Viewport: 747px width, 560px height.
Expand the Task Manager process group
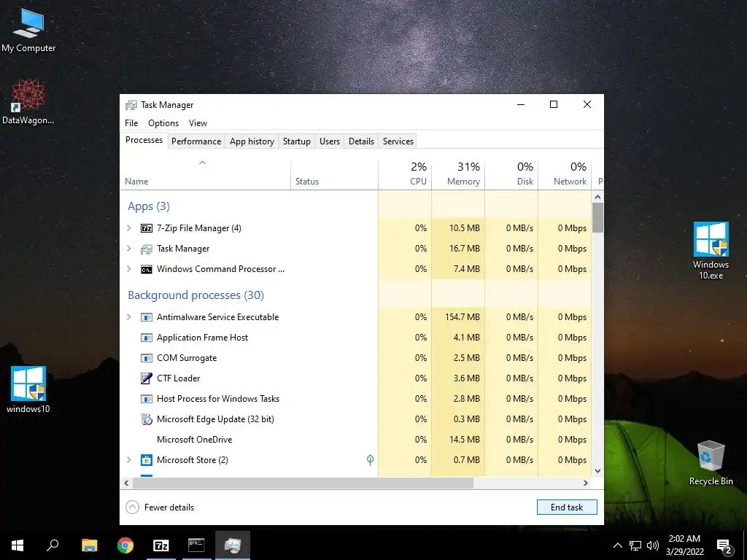point(128,249)
